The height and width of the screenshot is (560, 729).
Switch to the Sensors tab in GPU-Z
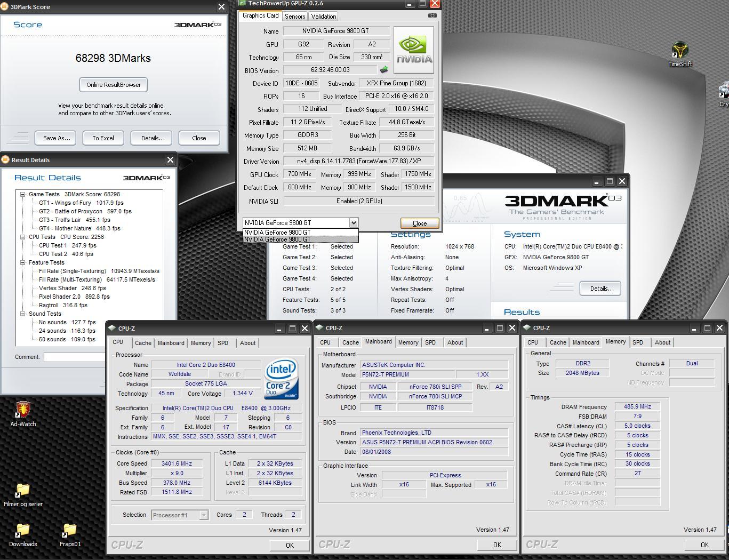295,17
